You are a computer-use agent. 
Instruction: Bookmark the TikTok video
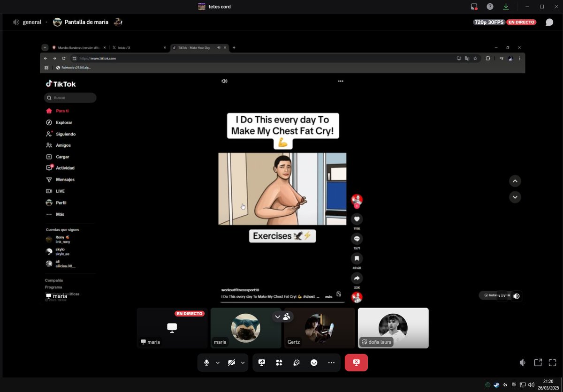(357, 258)
